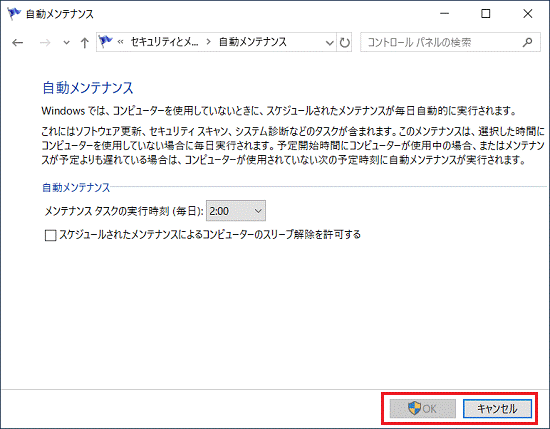Expand the arrow after セキュリティとメ...
This screenshot has height=429, width=550.
(x=209, y=42)
